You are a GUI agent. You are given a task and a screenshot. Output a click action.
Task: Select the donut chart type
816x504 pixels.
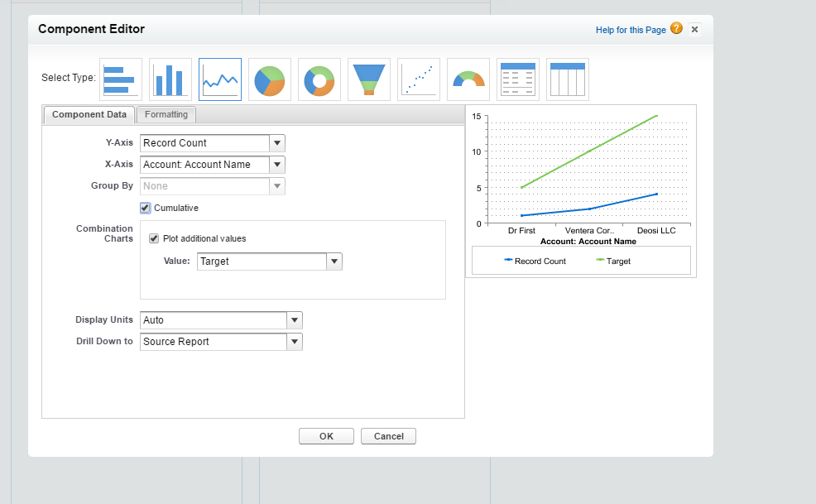[319, 79]
